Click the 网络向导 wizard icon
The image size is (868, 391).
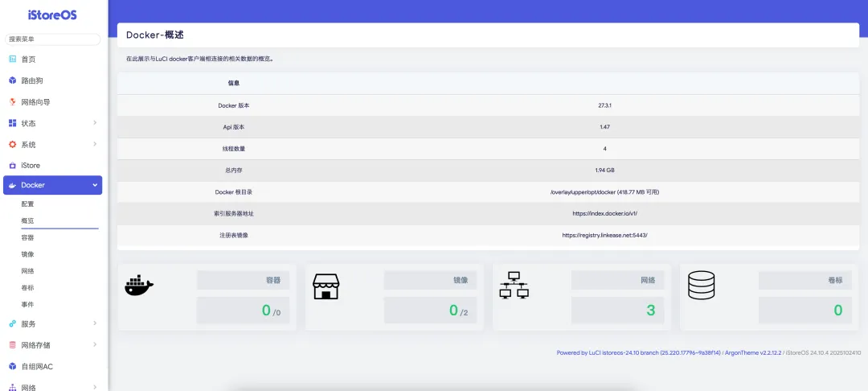tap(13, 102)
